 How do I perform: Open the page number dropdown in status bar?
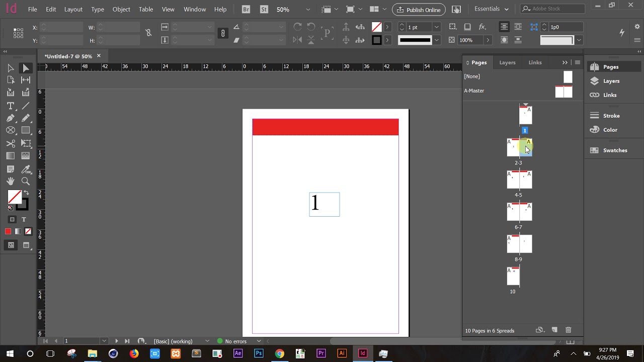point(104,341)
